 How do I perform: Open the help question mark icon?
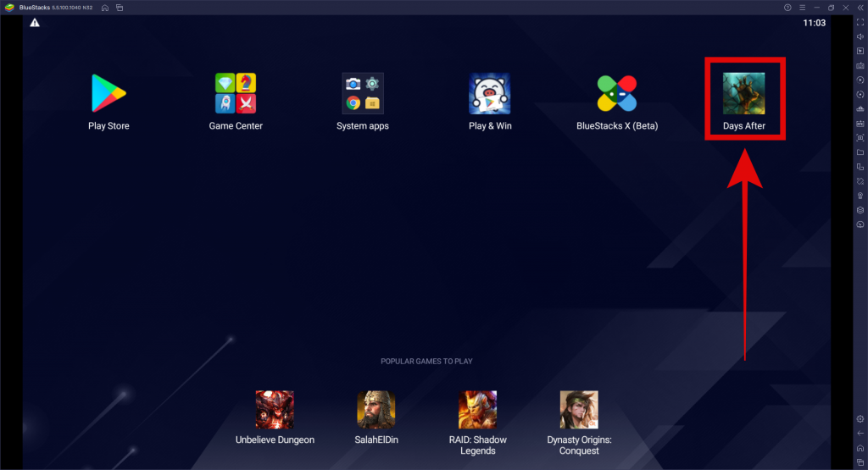[x=787, y=8]
